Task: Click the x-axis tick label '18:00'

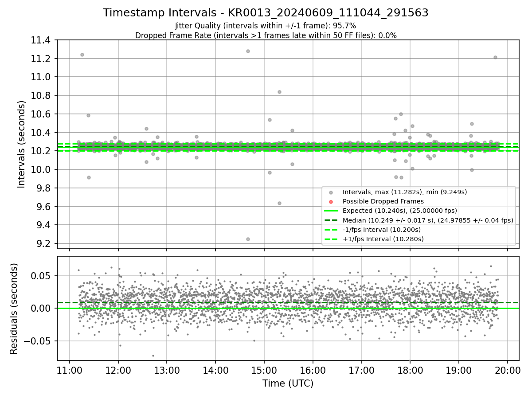Action: (x=410, y=370)
